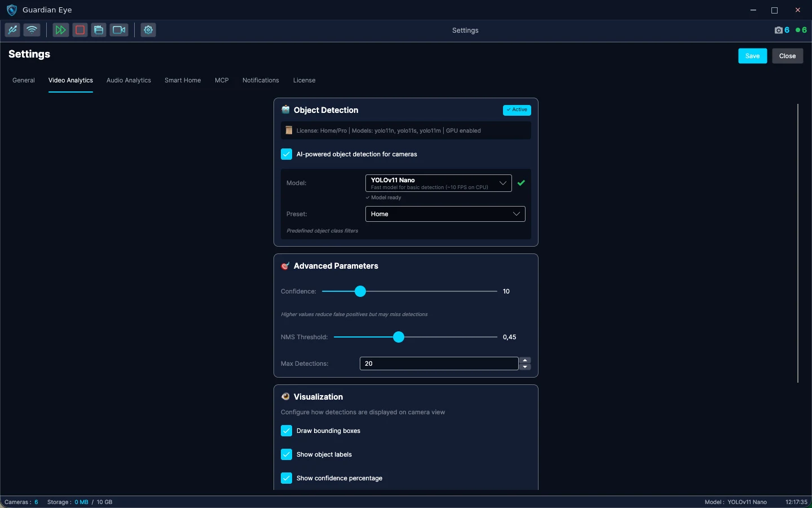Open the calendar archive toolbar icon
The height and width of the screenshot is (508, 812).
(99, 30)
